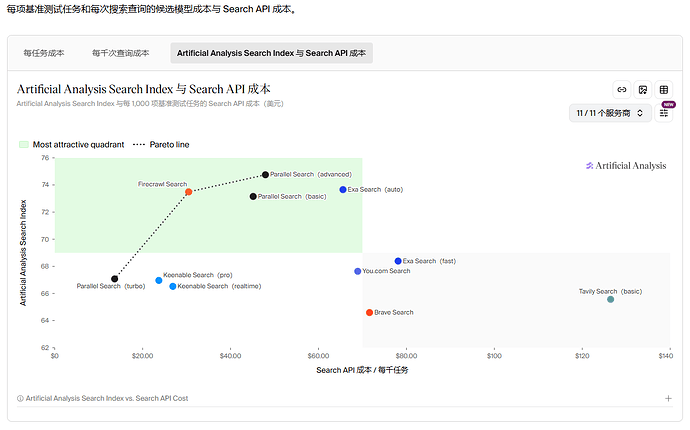Expand Search Index vs. Search API Cost footnote
Screen dimensions: 690x430
[x=668, y=398]
